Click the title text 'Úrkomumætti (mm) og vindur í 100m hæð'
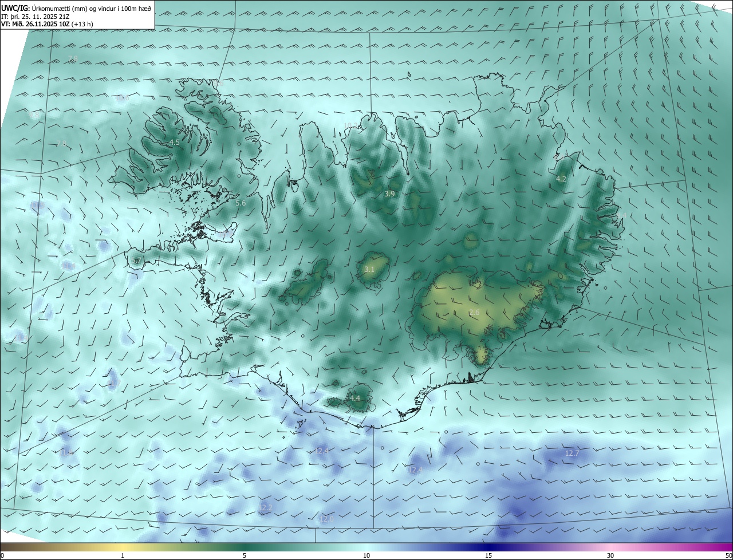Viewport: 733px width, 560px height. 91,8
